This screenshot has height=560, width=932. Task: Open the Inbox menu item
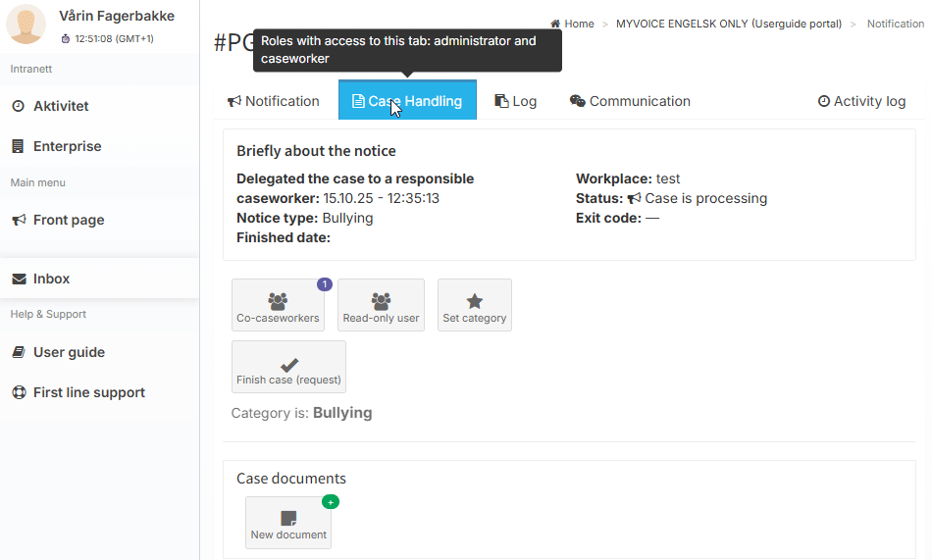(x=51, y=279)
